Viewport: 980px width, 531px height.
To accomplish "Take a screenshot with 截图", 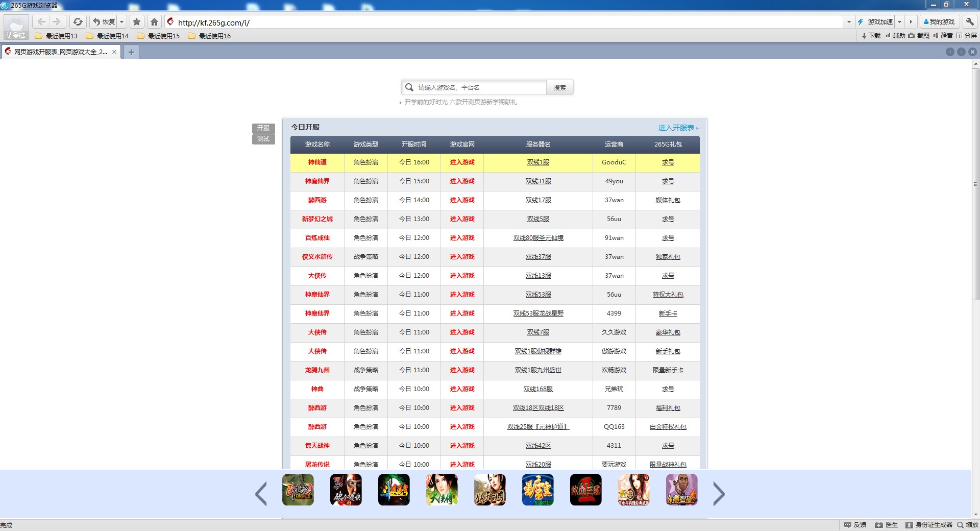I will click(x=919, y=36).
